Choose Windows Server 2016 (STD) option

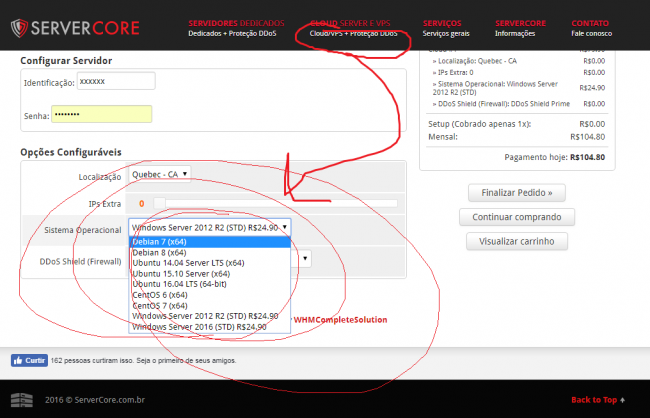tap(210, 327)
